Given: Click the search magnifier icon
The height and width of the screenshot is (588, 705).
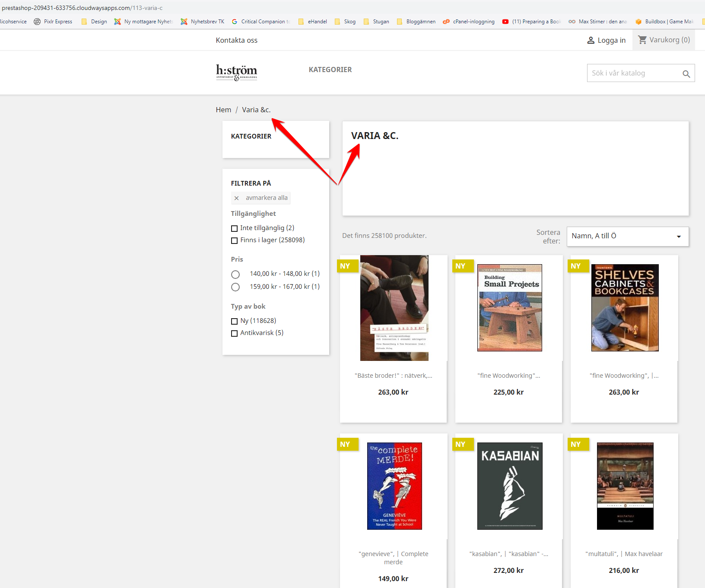Looking at the screenshot, I should (686, 74).
